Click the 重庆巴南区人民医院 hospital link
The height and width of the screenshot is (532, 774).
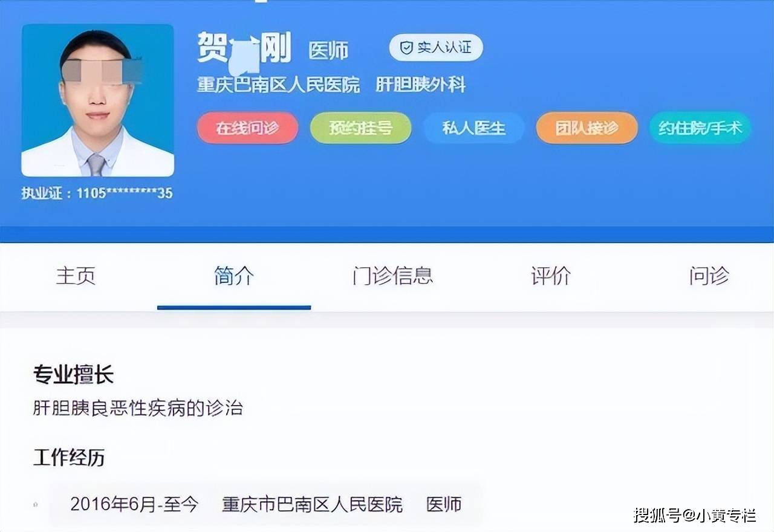pos(278,85)
